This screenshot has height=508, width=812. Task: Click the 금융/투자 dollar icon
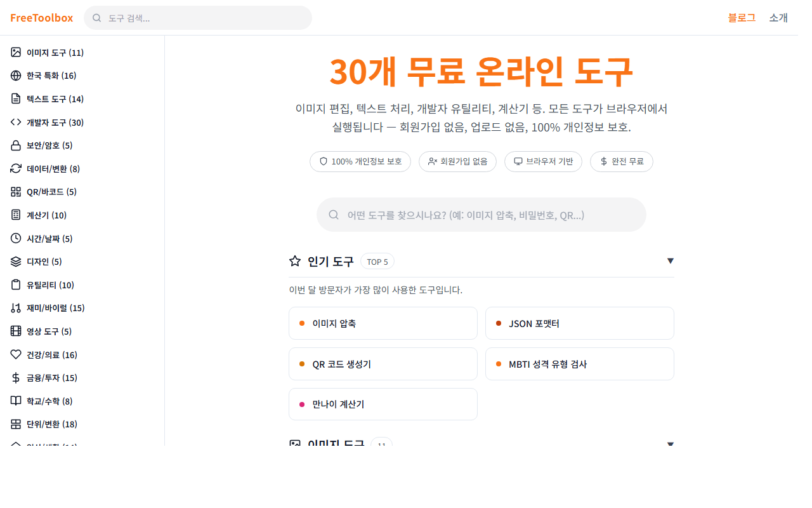click(15, 377)
